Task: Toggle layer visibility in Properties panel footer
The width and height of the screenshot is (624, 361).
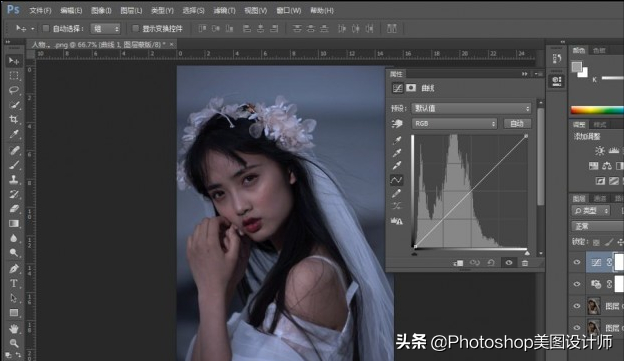Action: [509, 263]
